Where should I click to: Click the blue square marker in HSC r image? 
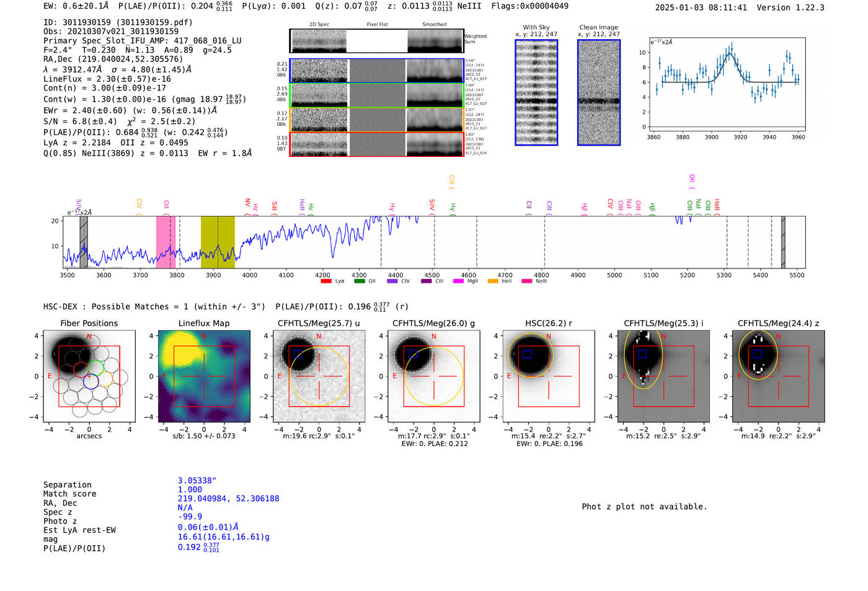[x=528, y=354]
